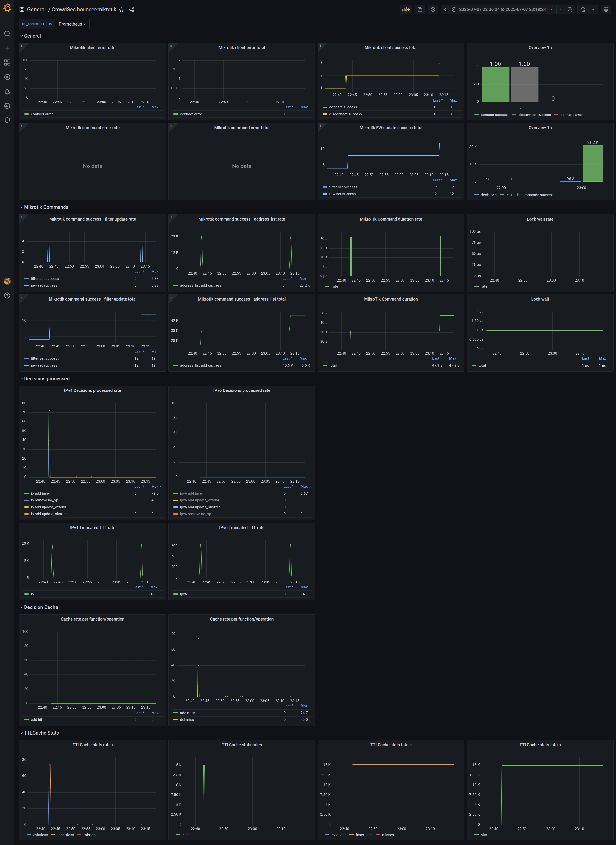The image size is (616, 845).
Task: Click the 21.2 K bar in Overview 1h
Action: pyautogui.click(x=593, y=163)
